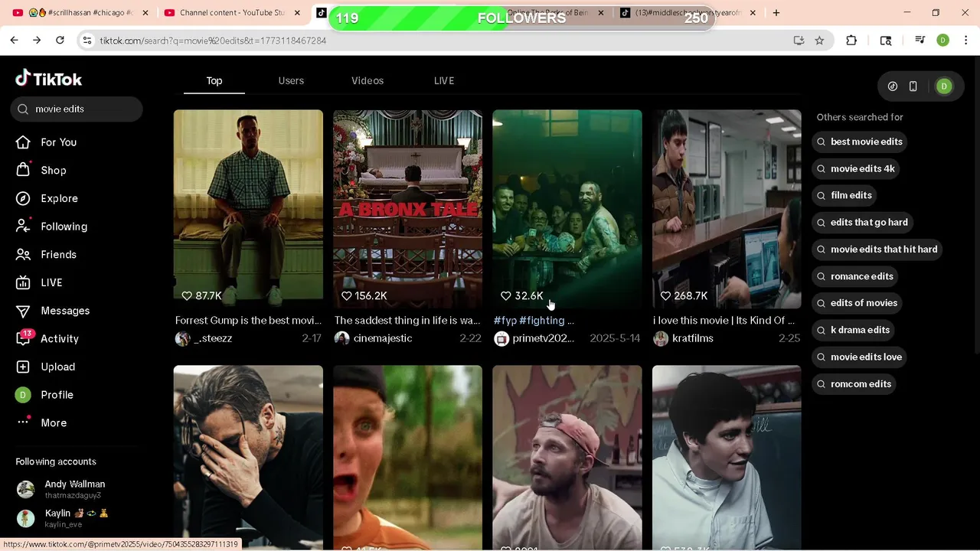This screenshot has height=551, width=980.
Task: Open the Profile avatar in sidebar
Action: (x=24, y=395)
